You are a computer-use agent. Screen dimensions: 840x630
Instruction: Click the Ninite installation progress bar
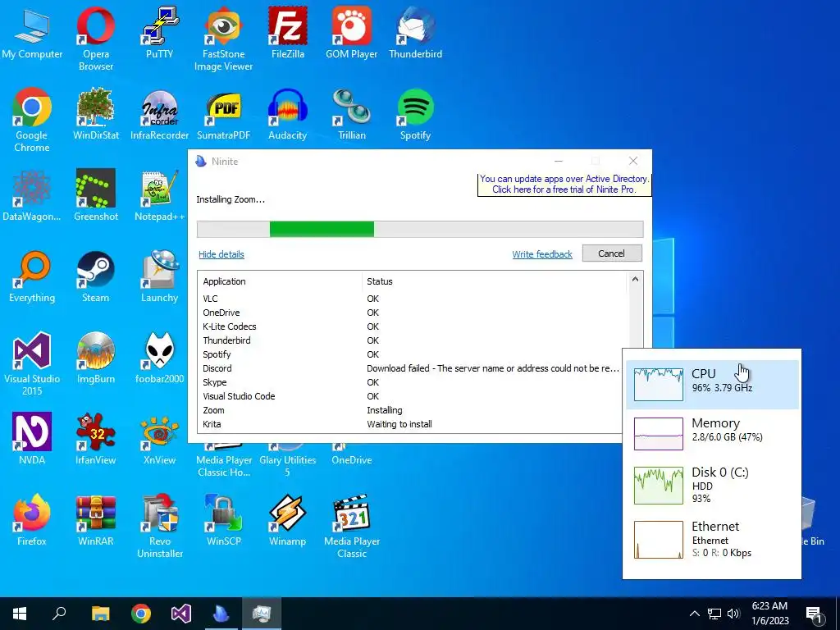tap(420, 229)
